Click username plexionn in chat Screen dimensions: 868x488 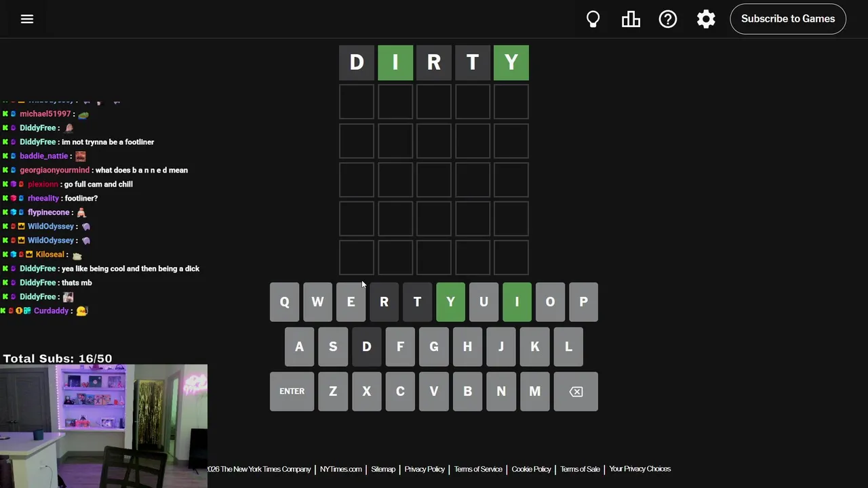(43, 184)
